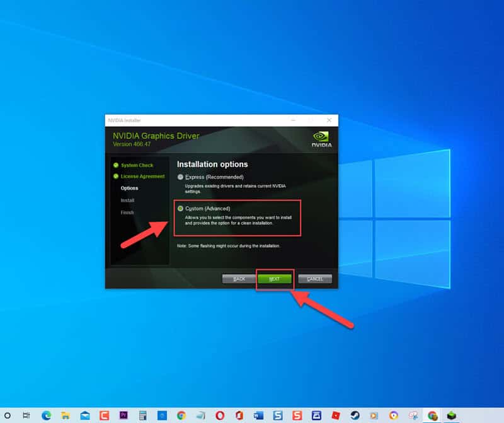Viewport: 504px width, 423px height.
Task: Open File Explorer from taskbar
Action: (x=66, y=415)
